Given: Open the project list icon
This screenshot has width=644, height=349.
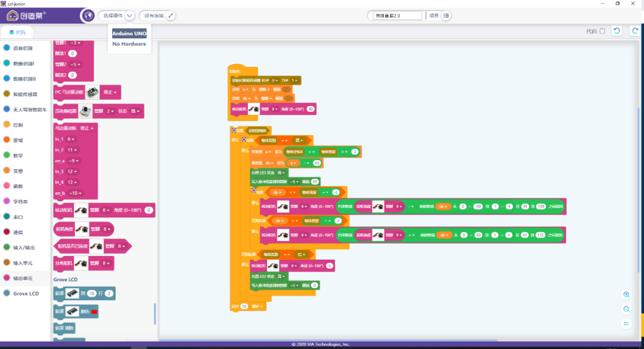Looking at the screenshot, I should pos(447,15).
